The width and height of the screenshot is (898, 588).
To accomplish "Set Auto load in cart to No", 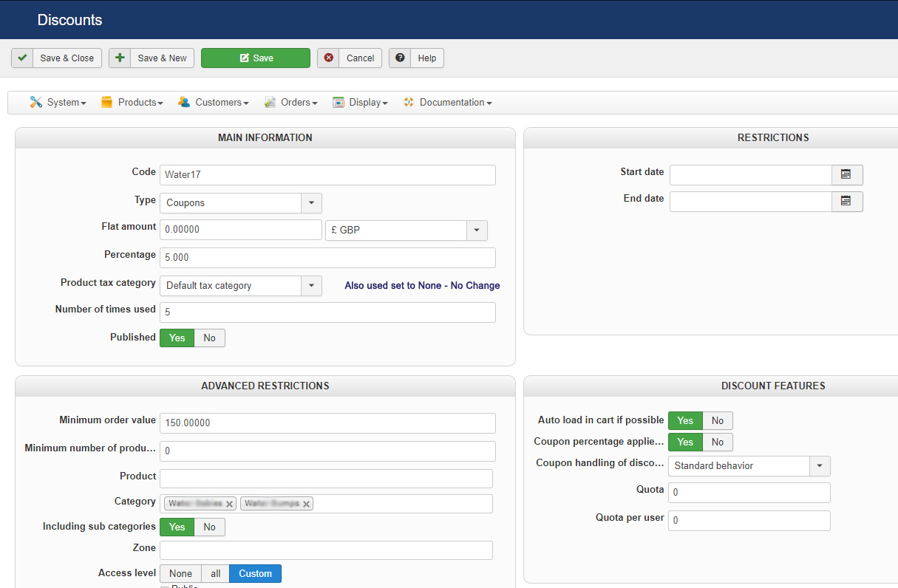I will [718, 420].
